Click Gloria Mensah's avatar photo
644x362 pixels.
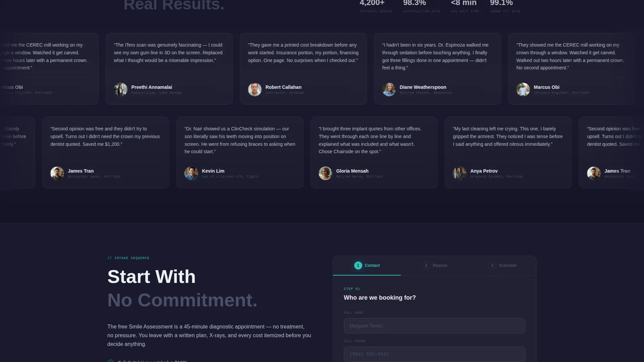click(325, 173)
